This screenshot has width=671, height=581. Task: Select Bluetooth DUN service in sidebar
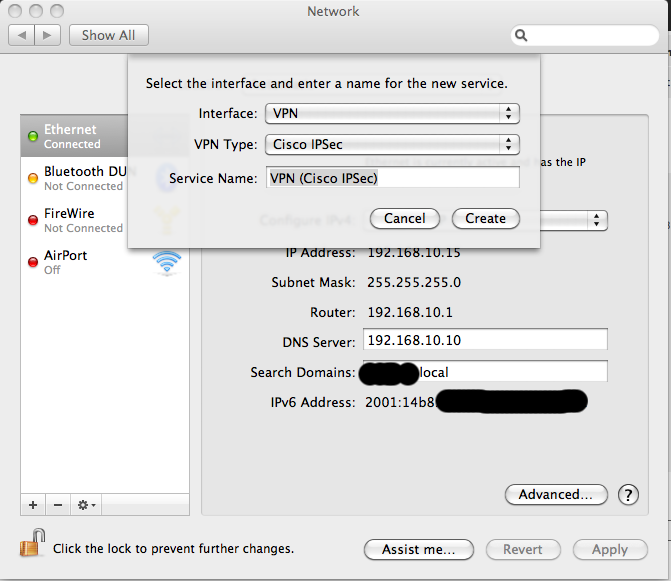(74, 178)
